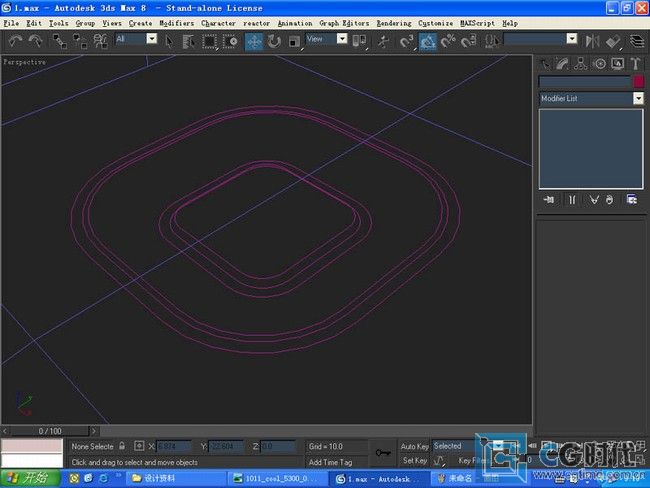Click the Mirror tool icon
Screen dimensions: 650x488
pos(592,41)
